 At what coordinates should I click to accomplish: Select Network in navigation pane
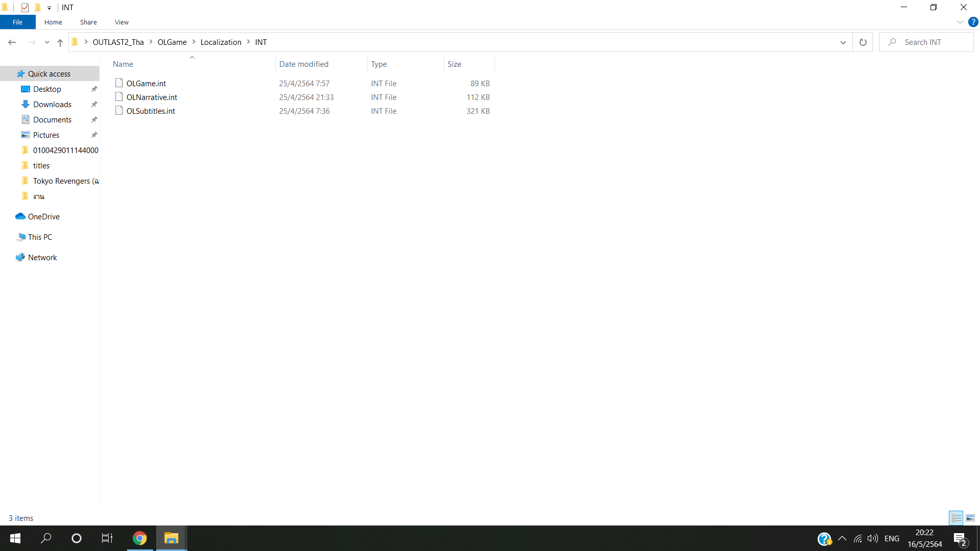[42, 258]
